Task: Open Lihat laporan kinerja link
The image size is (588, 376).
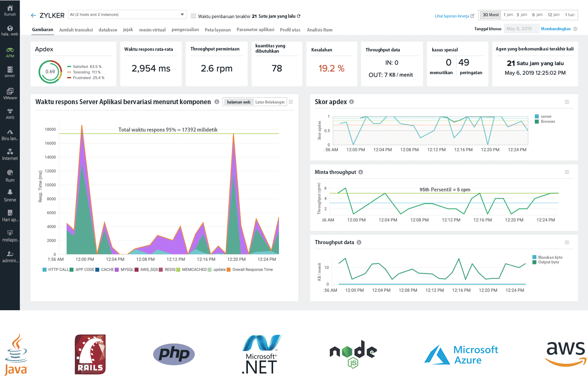Action: tap(452, 16)
